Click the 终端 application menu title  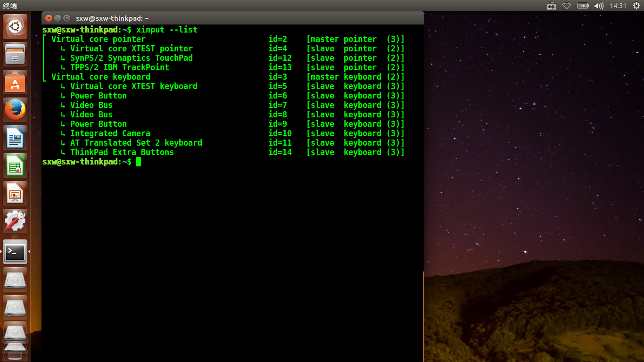(x=9, y=6)
